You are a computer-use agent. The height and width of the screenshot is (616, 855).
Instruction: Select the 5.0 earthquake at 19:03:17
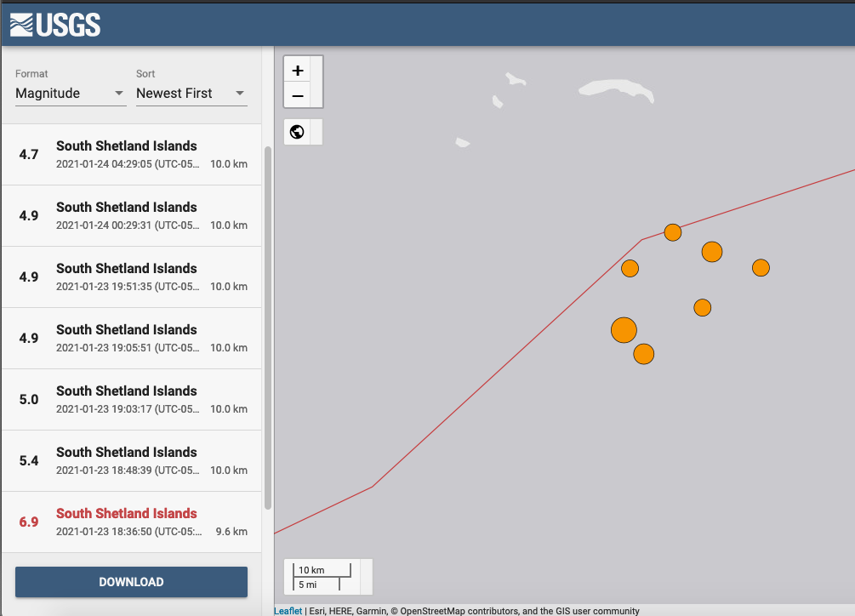(x=131, y=400)
